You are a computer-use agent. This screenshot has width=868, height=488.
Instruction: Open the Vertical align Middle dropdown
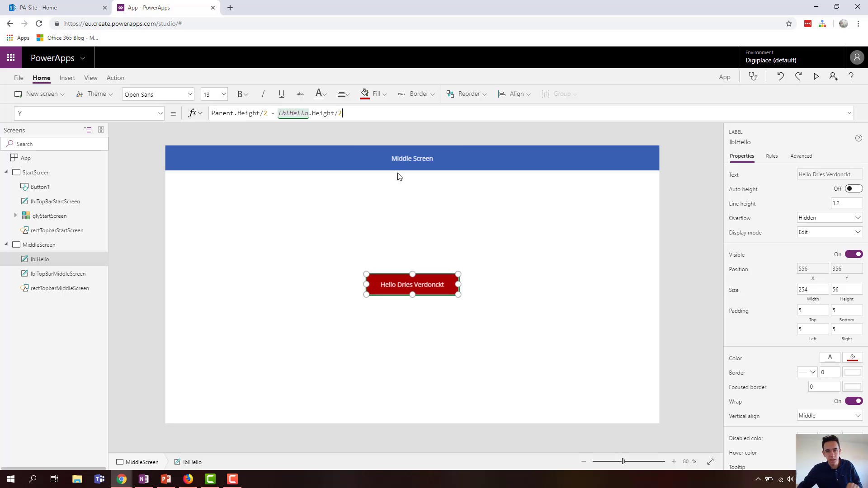pos(830,416)
